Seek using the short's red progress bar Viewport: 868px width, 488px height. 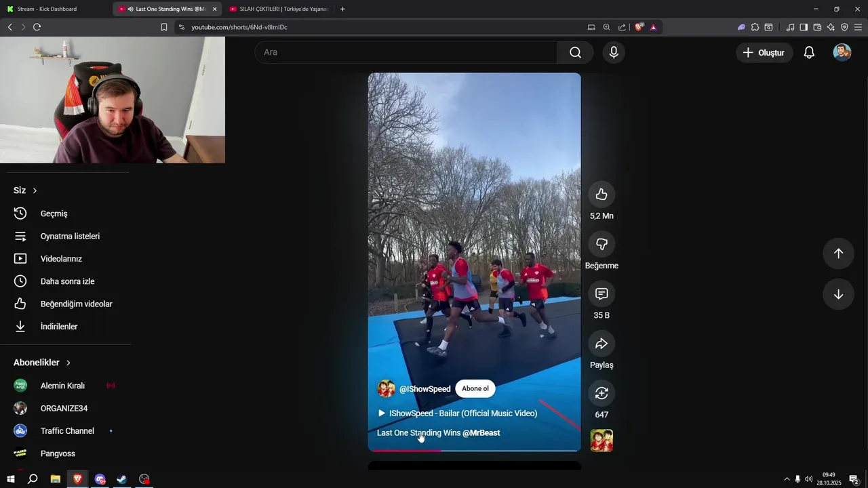point(474,450)
